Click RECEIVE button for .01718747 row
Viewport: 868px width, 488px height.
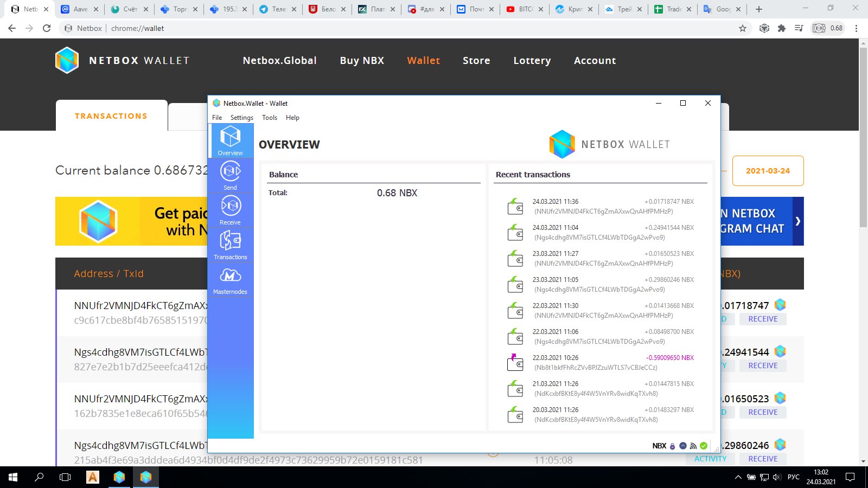763,319
